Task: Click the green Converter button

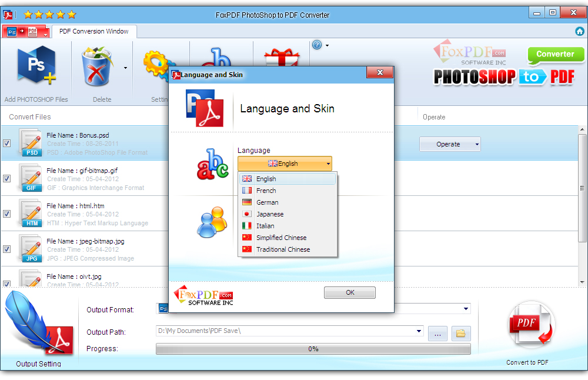Action: click(x=556, y=55)
